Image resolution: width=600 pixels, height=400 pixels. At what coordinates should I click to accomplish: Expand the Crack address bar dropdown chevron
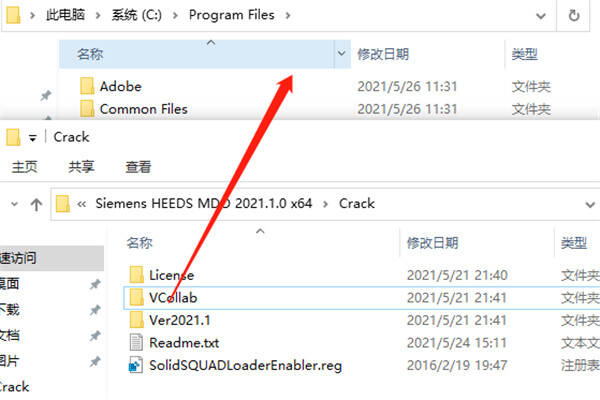(590, 204)
